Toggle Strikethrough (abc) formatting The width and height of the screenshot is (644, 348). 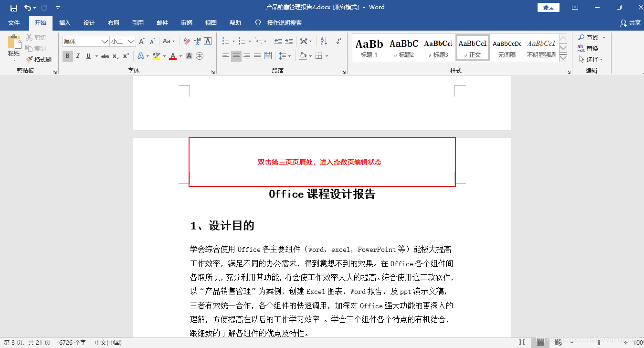(105, 56)
